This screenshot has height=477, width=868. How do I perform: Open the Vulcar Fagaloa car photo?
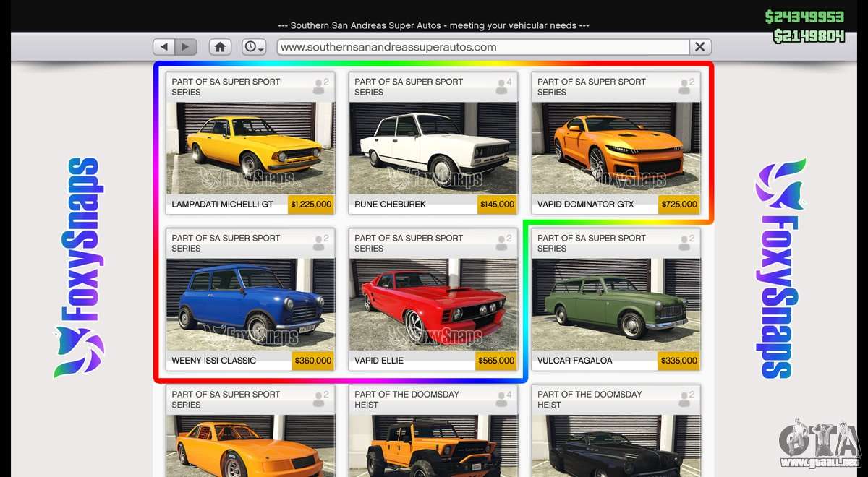click(x=616, y=304)
